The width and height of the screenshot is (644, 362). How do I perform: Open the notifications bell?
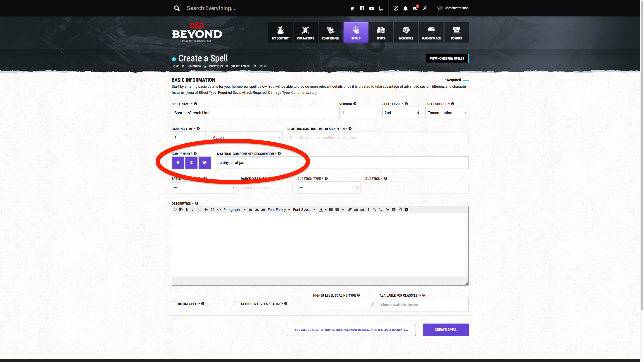click(405, 8)
